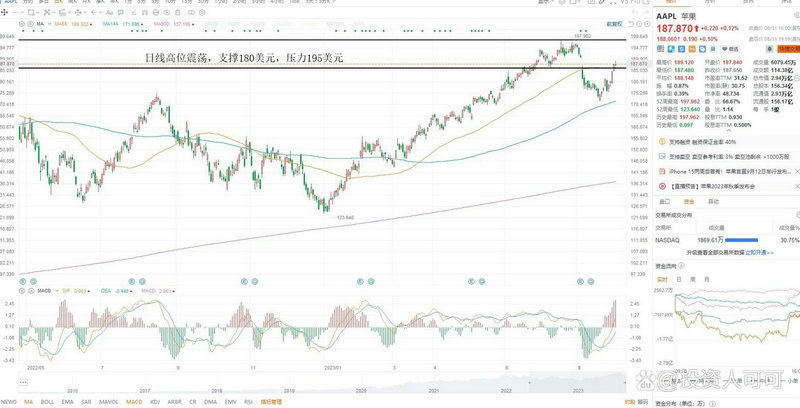This screenshot has width=800, height=408.
Task: Click the 197.962 high price marker
Action: pyautogui.click(x=582, y=35)
